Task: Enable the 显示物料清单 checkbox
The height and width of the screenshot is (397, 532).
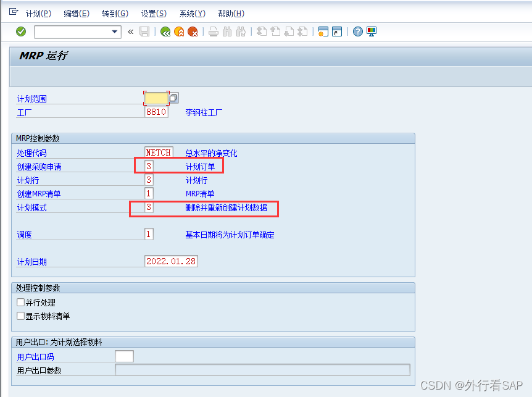Action: pos(21,316)
